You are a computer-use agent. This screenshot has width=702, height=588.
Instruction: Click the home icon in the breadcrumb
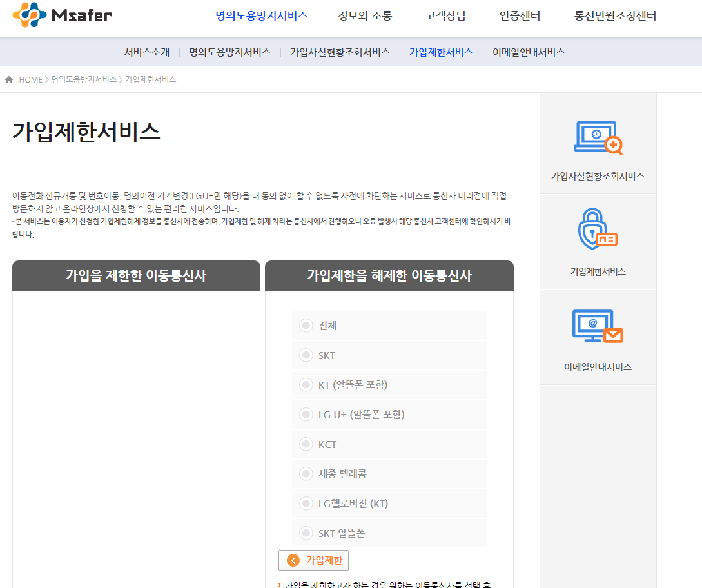pyautogui.click(x=8, y=79)
